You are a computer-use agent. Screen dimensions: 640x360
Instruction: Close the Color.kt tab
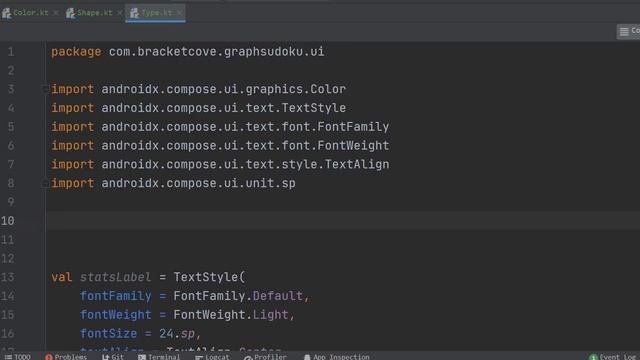56,13
